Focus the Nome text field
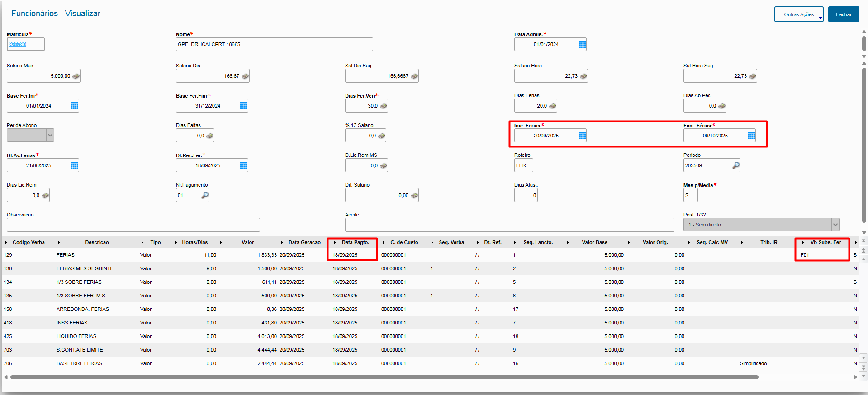 pyautogui.click(x=275, y=44)
